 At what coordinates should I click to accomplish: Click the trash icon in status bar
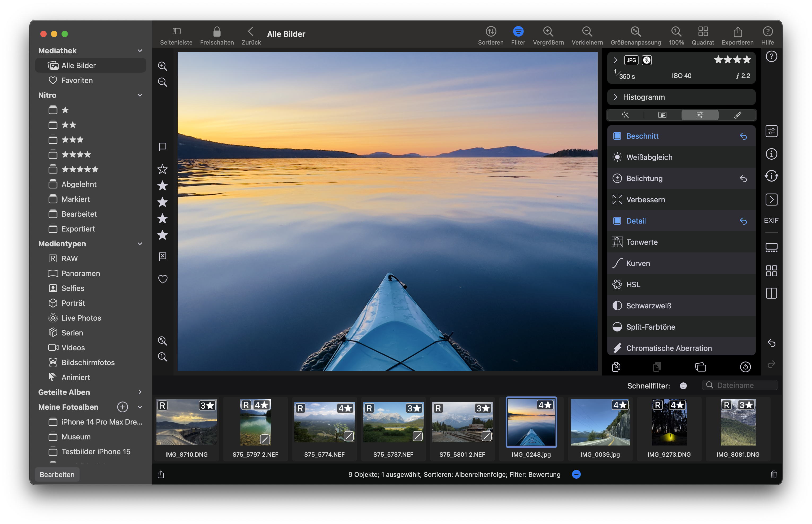pos(774,474)
